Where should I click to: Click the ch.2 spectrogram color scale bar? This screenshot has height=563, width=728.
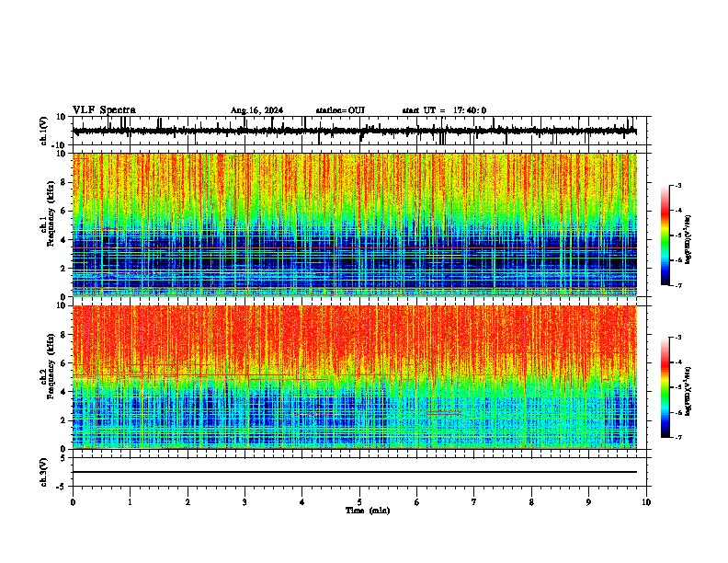click(x=665, y=387)
